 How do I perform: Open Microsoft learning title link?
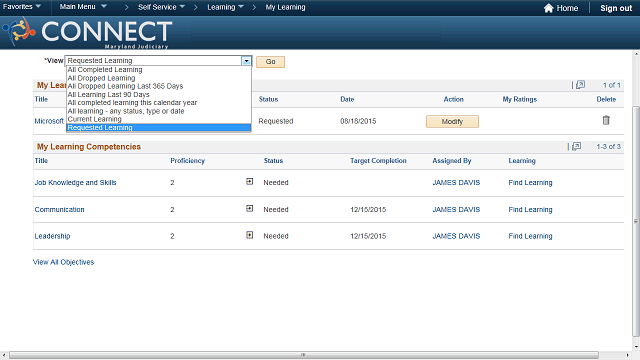coord(49,121)
